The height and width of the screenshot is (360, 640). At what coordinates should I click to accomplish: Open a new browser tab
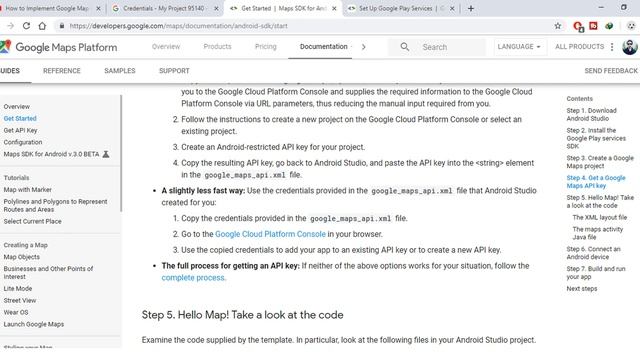coord(471,8)
